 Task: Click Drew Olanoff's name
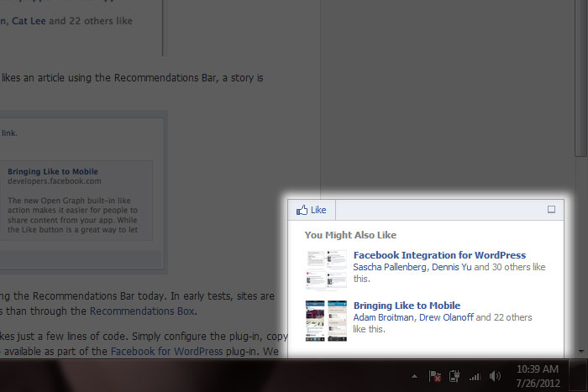(446, 317)
